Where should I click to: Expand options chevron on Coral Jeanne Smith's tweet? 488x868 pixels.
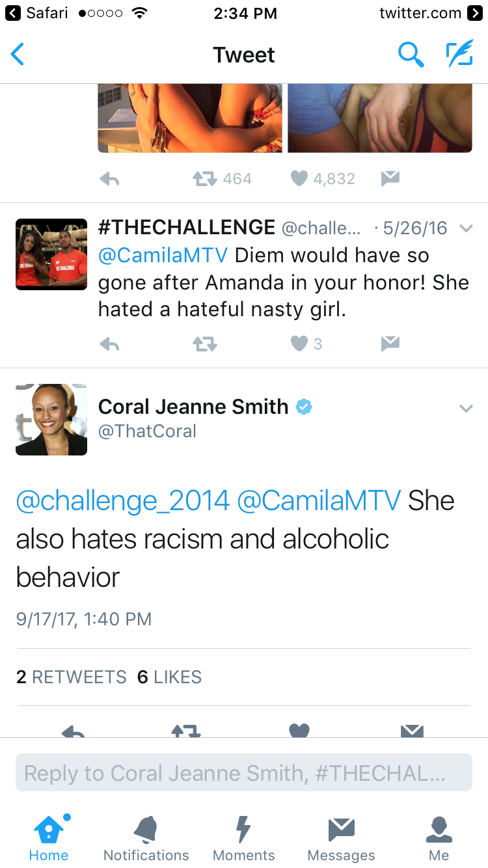466,409
